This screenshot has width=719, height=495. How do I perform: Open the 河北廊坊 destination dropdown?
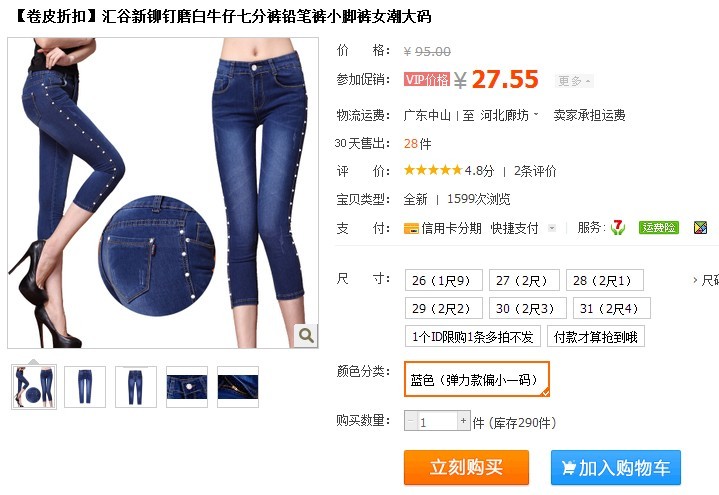click(509, 115)
